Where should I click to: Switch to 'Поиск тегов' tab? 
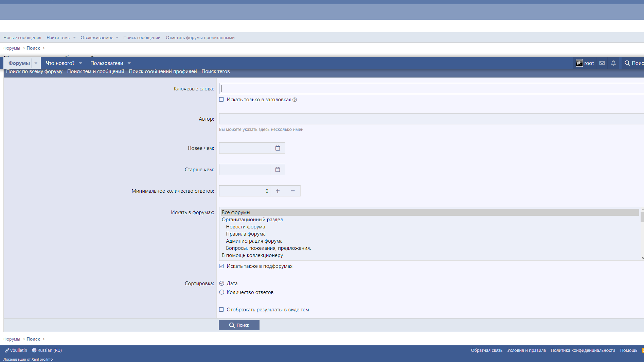[215, 71]
